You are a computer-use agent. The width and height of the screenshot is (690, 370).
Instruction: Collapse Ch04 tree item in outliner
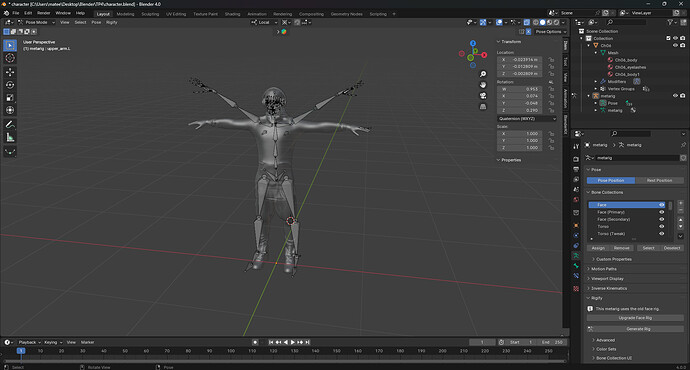589,45
